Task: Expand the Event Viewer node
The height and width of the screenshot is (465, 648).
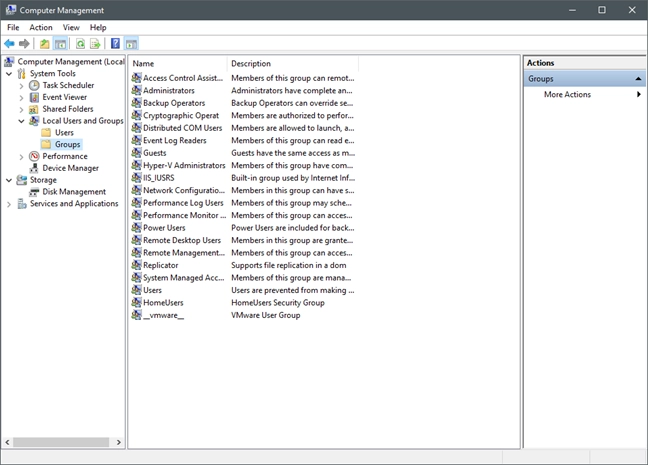Action: (x=21, y=98)
